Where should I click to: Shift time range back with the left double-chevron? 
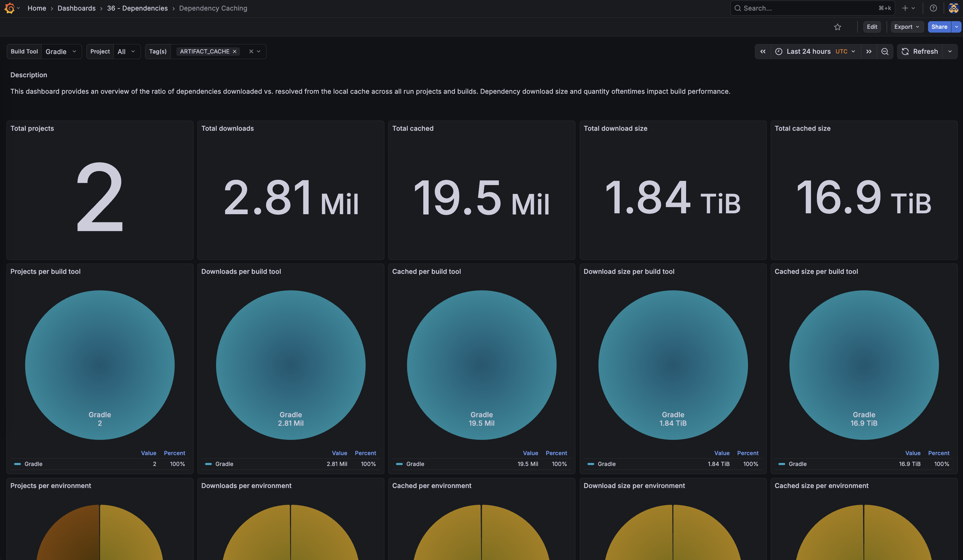(763, 51)
